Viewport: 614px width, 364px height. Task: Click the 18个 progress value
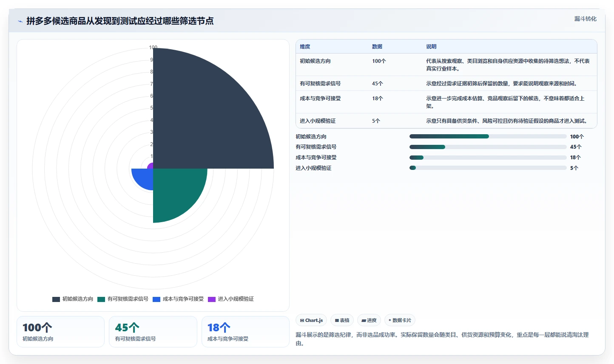coord(575,158)
